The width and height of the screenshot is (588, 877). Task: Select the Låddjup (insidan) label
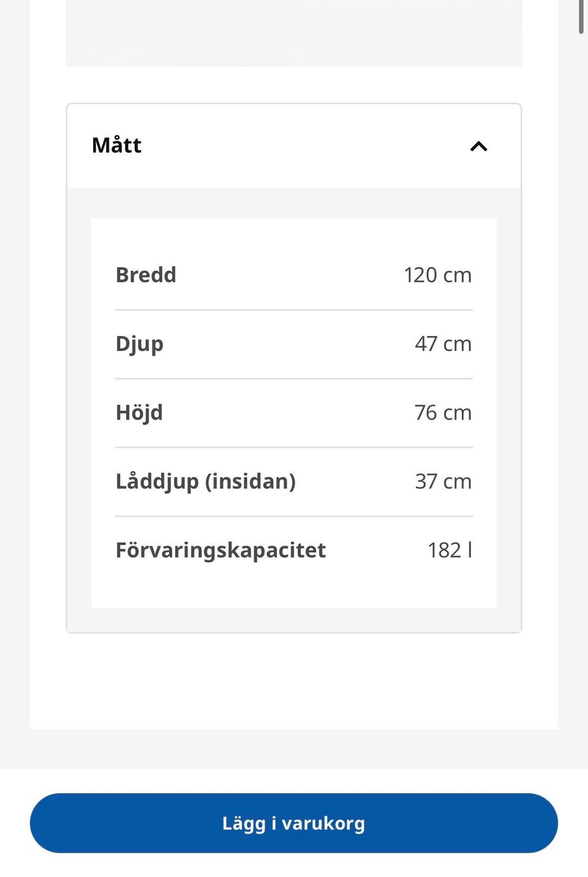tap(206, 481)
